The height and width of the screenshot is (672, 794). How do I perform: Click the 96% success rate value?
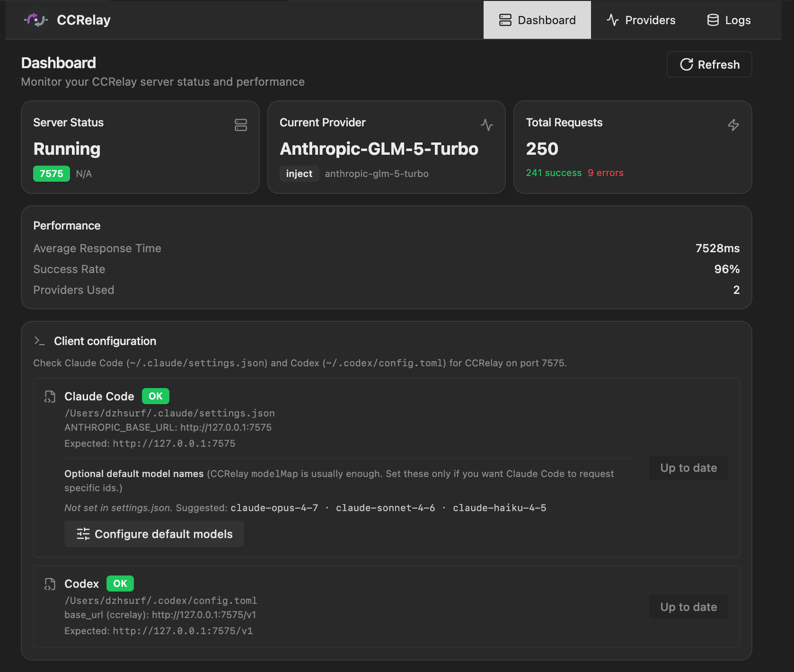[727, 269]
